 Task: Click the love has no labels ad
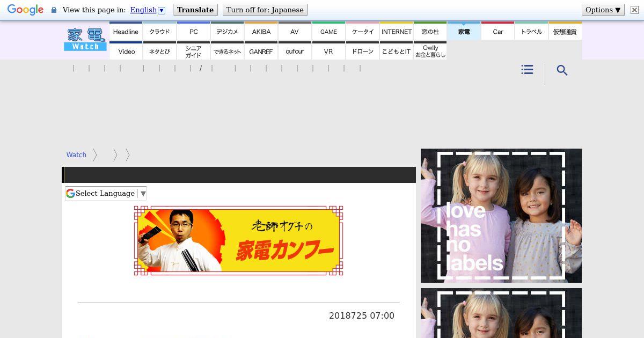(x=501, y=216)
